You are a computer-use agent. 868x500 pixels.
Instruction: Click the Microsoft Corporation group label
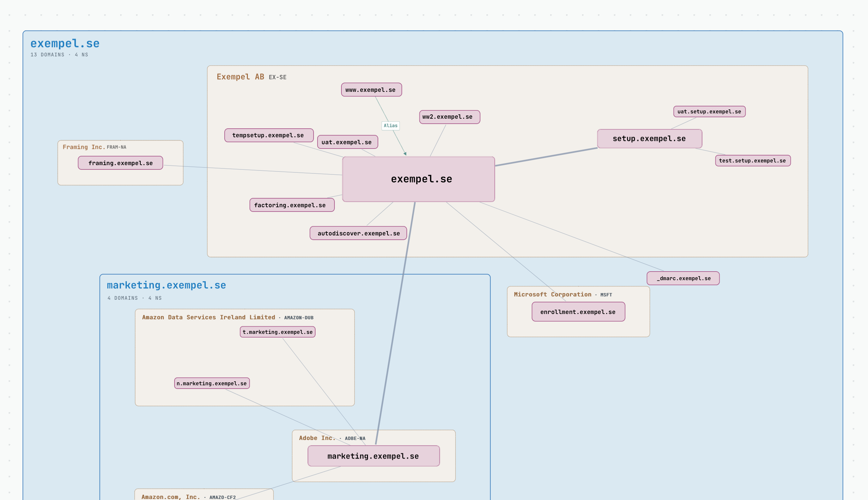pyautogui.click(x=552, y=294)
